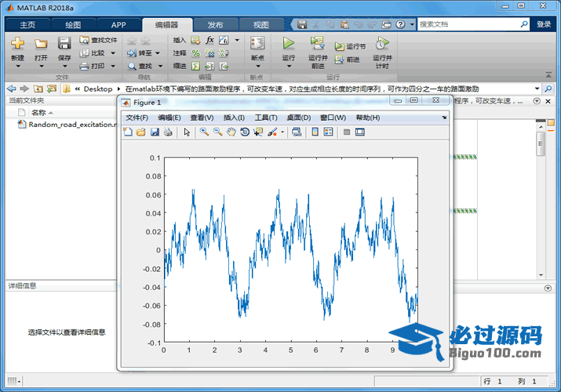This screenshot has width=561, height=392.
Task: Open the address bar path dropdown arrow
Action: click(537, 89)
